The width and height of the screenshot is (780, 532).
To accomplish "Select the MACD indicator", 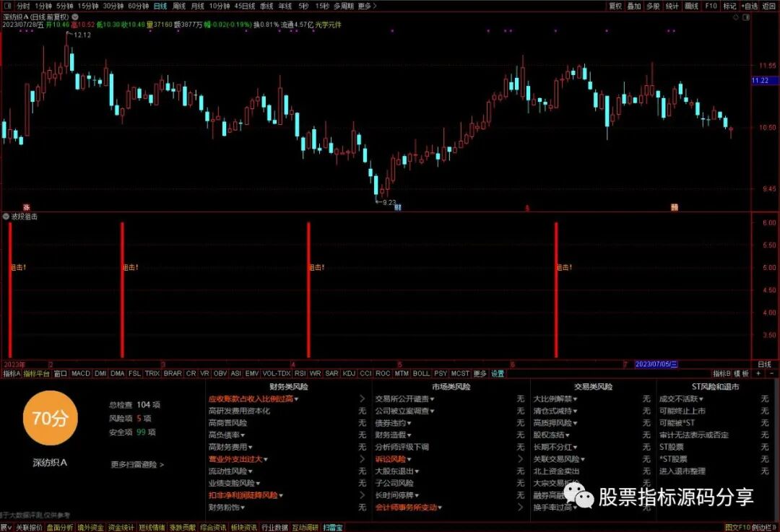I will (x=81, y=373).
